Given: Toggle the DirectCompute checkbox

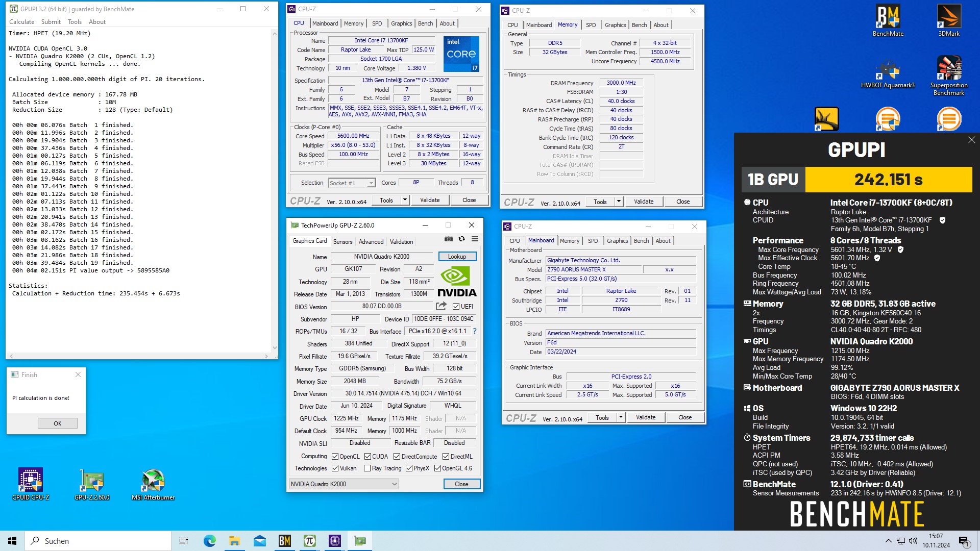Looking at the screenshot, I should tap(397, 457).
